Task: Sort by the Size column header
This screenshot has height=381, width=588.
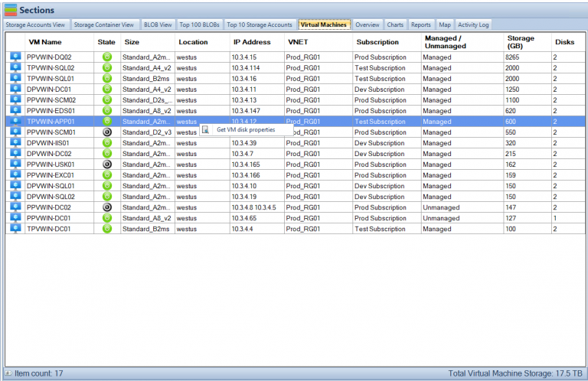Action: 147,42
